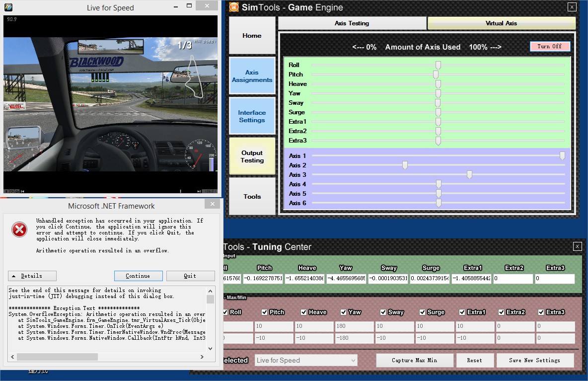
Task: Click 'Arithmetic operation resulted in an overflow.' text
Action: coord(102,250)
